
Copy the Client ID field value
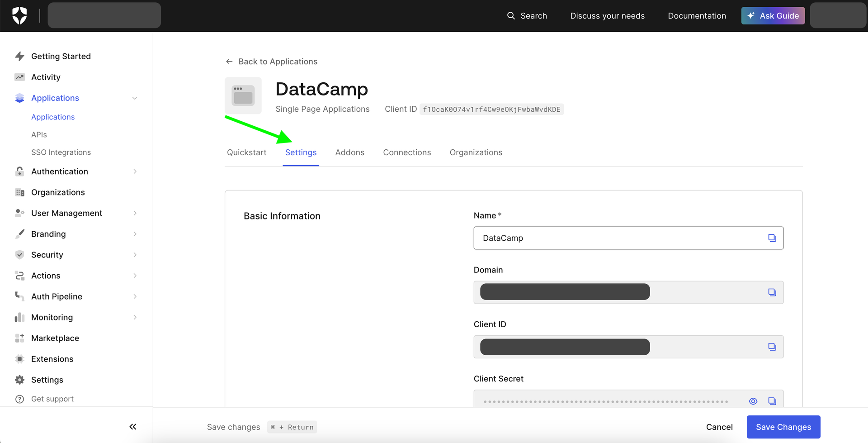click(x=772, y=347)
